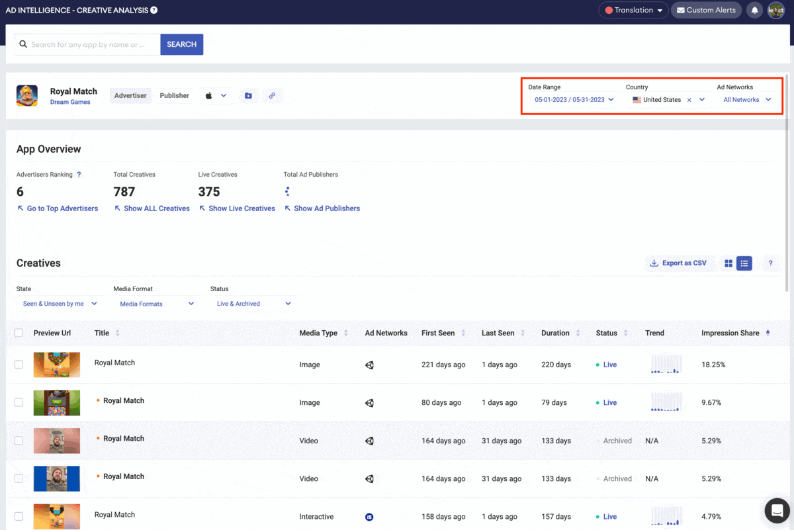
Task: Click the Preview Url column header
Action: 52,333
